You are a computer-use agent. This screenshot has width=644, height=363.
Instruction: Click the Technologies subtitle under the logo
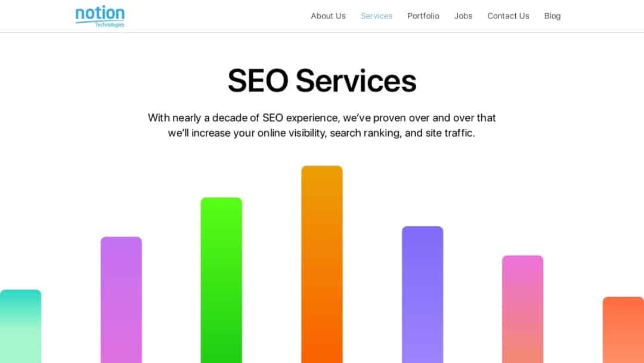pyautogui.click(x=110, y=24)
